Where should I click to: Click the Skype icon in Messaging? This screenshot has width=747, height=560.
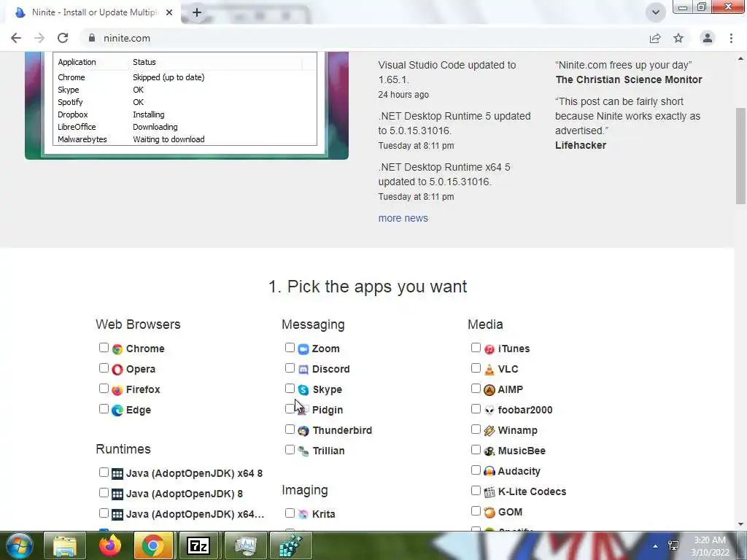coord(303,390)
